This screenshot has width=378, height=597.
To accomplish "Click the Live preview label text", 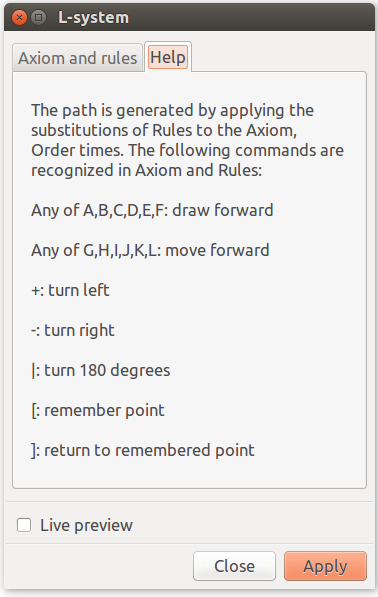I will coord(86,525).
